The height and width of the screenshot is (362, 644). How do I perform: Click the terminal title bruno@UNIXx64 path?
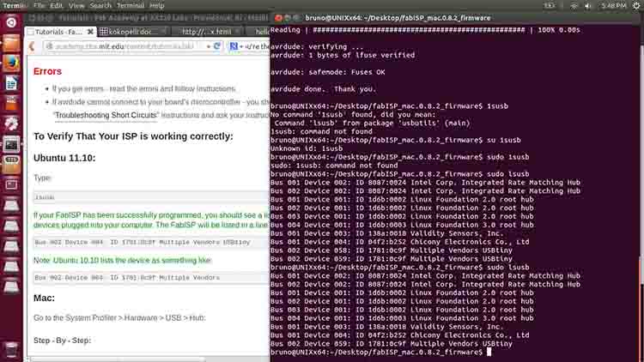coord(398,18)
